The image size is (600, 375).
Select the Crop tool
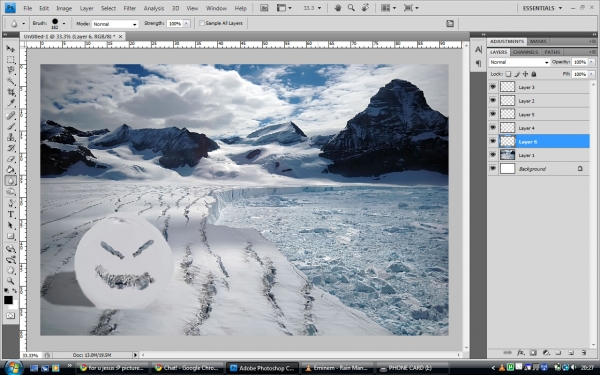10,92
